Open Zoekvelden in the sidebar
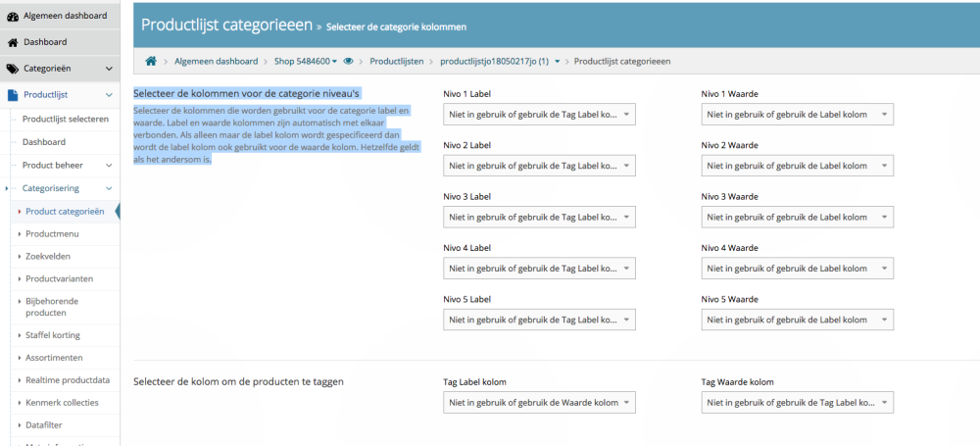 click(x=48, y=256)
